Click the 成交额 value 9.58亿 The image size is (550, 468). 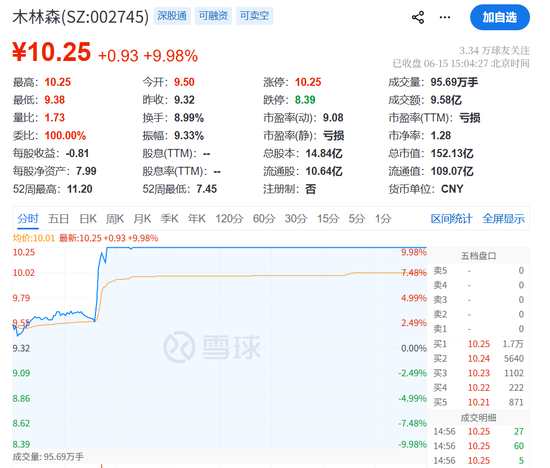click(446, 100)
